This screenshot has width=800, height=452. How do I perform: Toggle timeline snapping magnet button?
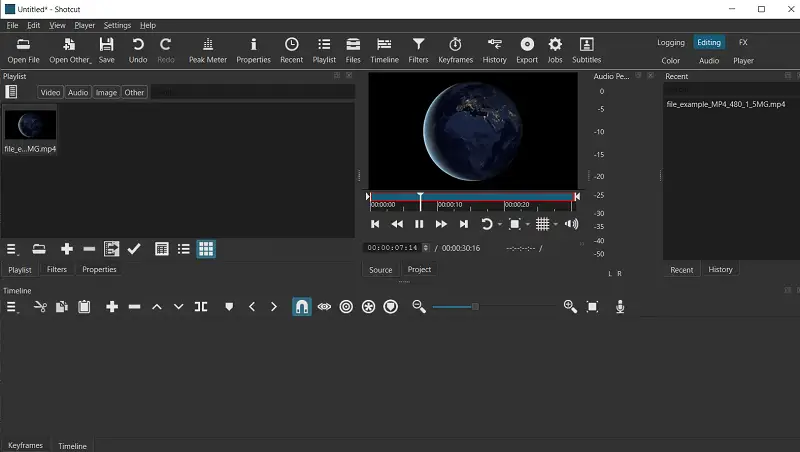click(x=301, y=307)
